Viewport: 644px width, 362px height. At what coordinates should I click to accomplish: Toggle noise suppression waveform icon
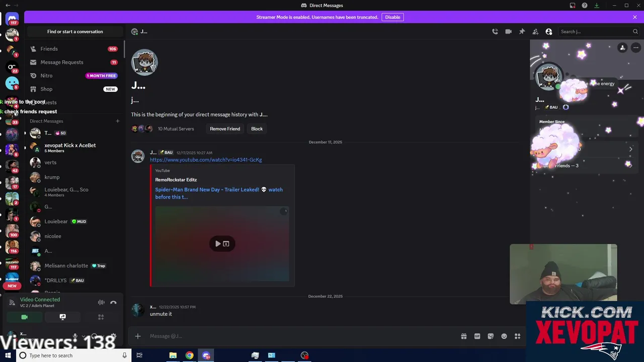tap(101, 303)
